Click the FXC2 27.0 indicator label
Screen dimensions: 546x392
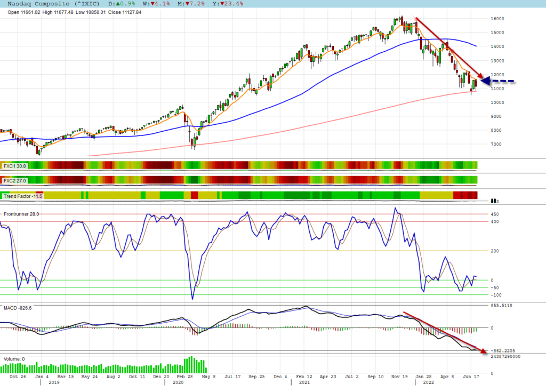pyautogui.click(x=14, y=181)
